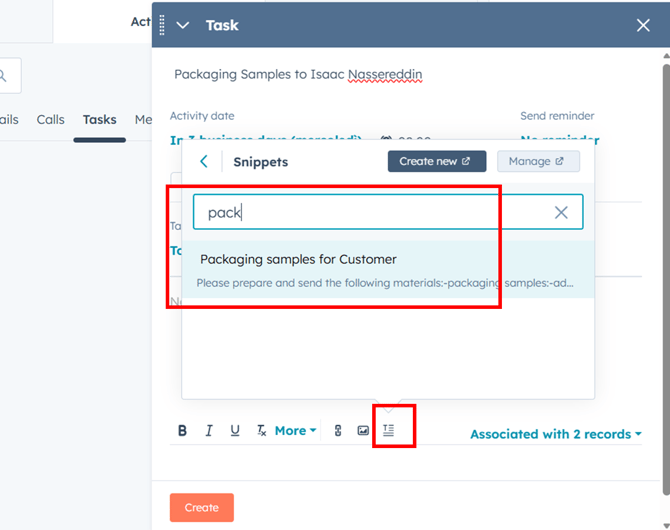Click the Manage snippets button
670x530 pixels.
pos(538,161)
